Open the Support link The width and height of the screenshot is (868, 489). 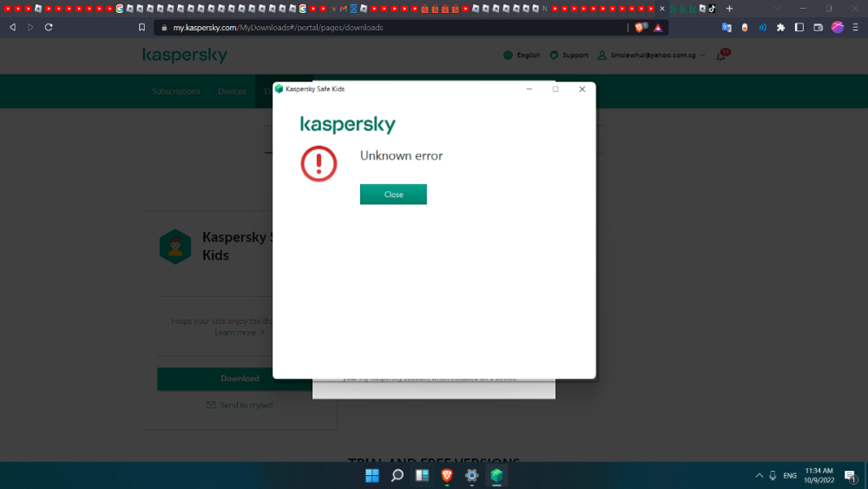[569, 55]
